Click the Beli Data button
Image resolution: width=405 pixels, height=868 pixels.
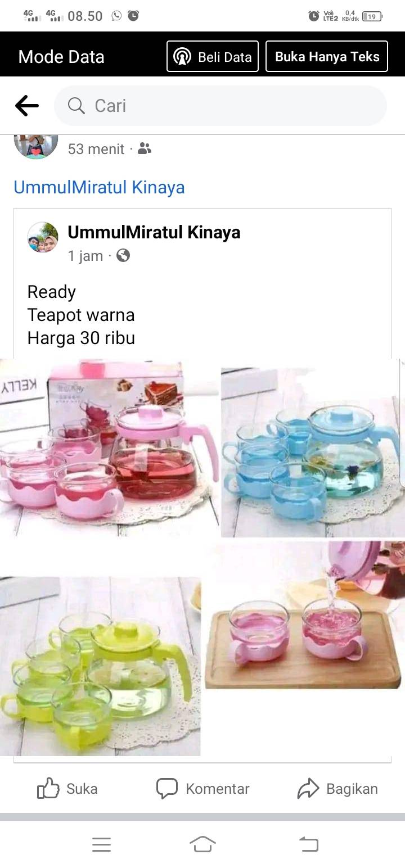click(213, 56)
